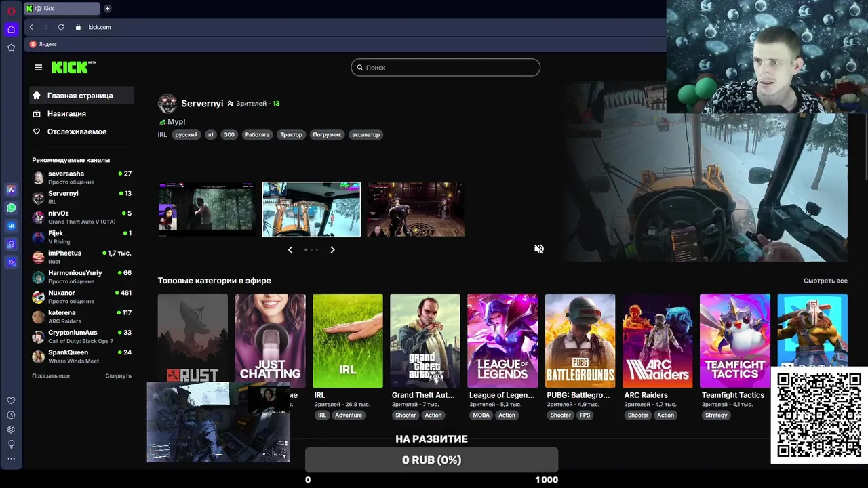The image size is (868, 488).
Task: Open the PUBG: Battlegrounds category card
Action: pyautogui.click(x=580, y=341)
